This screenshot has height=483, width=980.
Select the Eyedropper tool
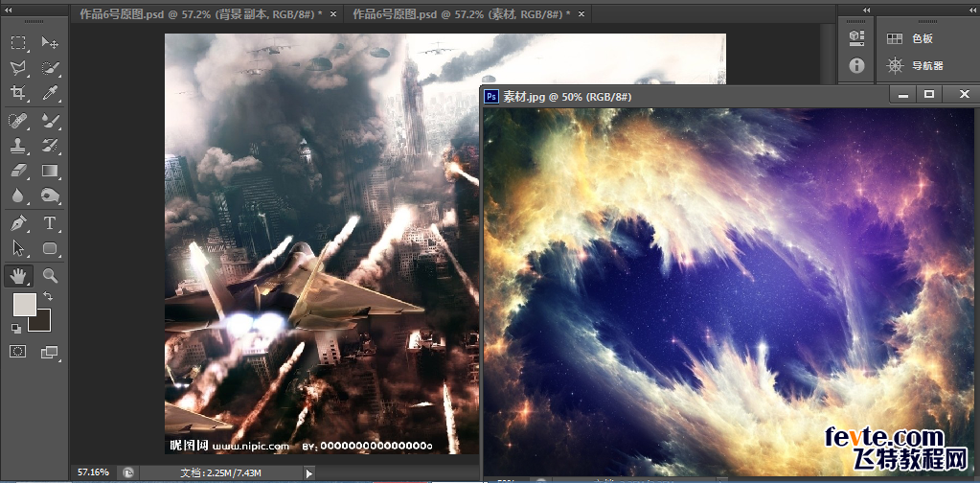pyautogui.click(x=50, y=93)
